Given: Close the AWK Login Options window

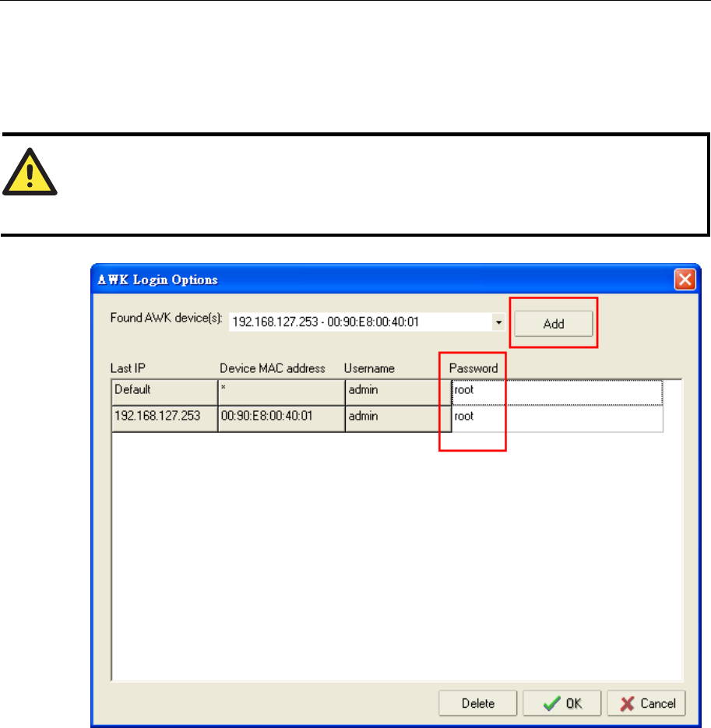Looking at the screenshot, I should pyautogui.click(x=685, y=280).
